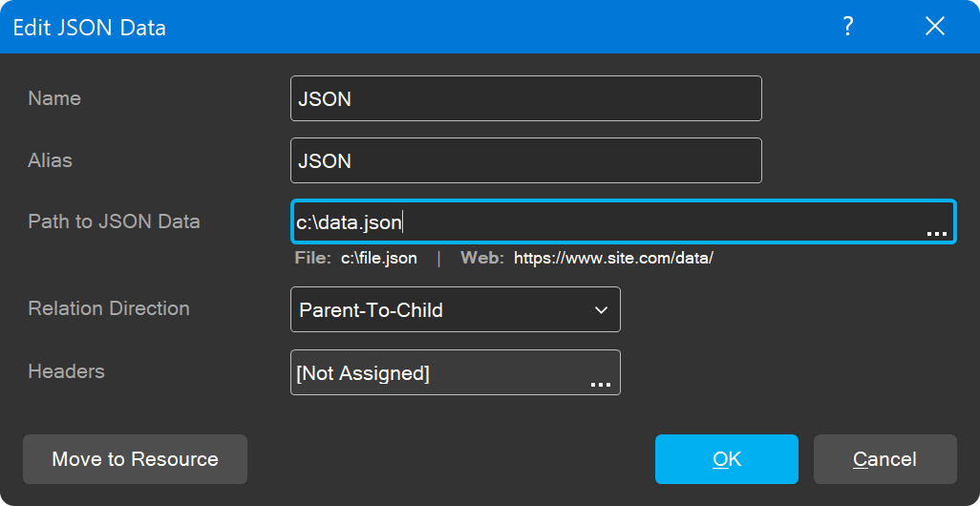Image resolution: width=980 pixels, height=506 pixels.
Task: Close the Edit JSON Data dialog
Action: coord(935,27)
